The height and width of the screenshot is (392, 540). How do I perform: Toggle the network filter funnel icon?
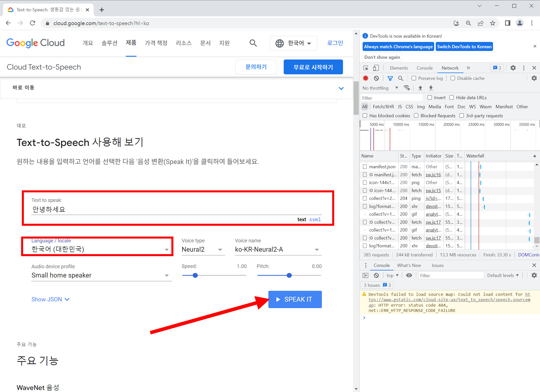[390, 78]
